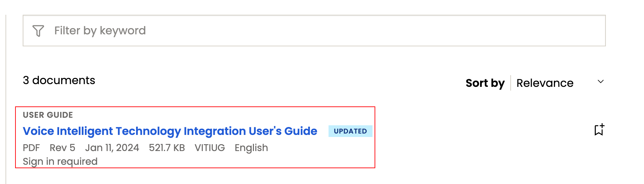Click the 521.7 KB file size

167,148
